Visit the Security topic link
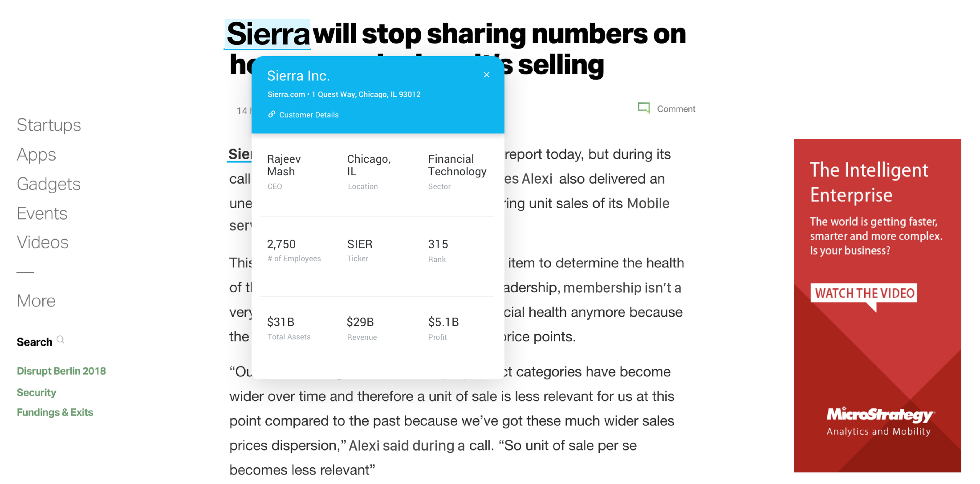The height and width of the screenshot is (484, 980). click(x=37, y=392)
